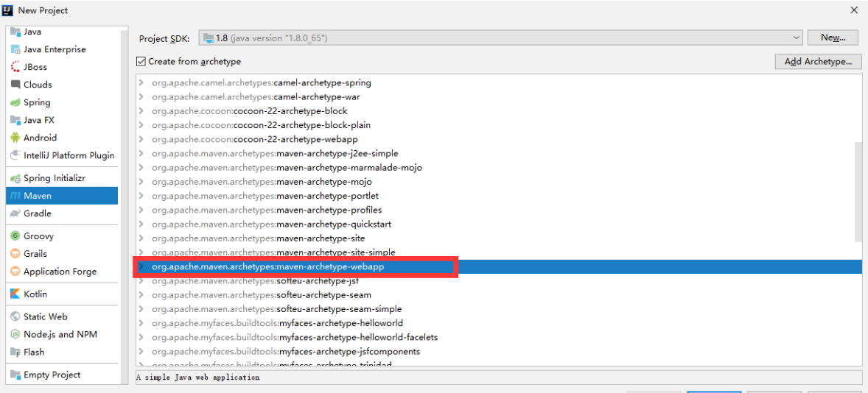This screenshot has height=393, width=868.
Task: Expand camel-archetype-war entry
Action: 141,97
